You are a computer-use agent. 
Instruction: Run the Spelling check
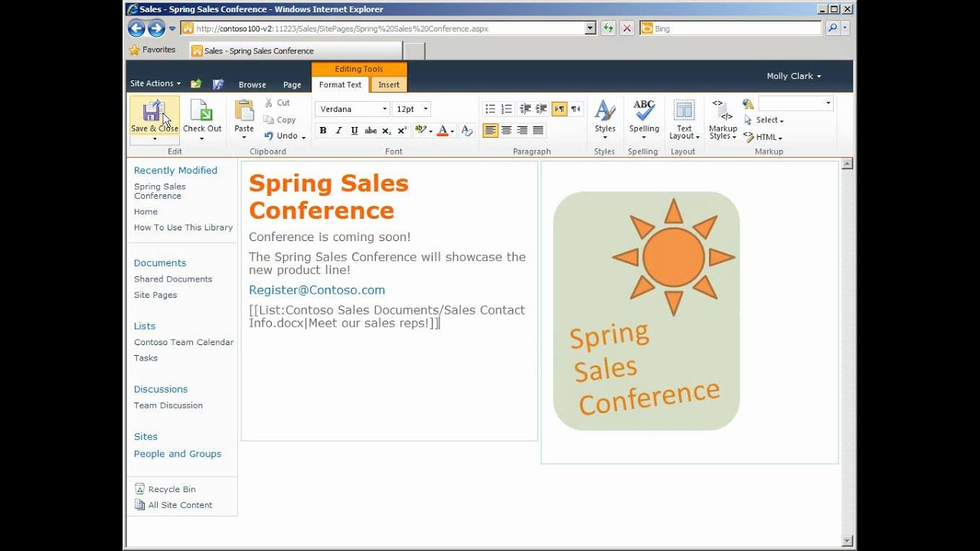tap(644, 119)
